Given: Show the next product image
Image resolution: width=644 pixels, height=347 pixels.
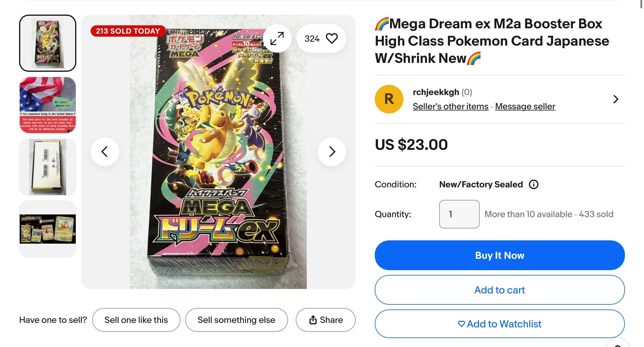Looking at the screenshot, I should [332, 152].
